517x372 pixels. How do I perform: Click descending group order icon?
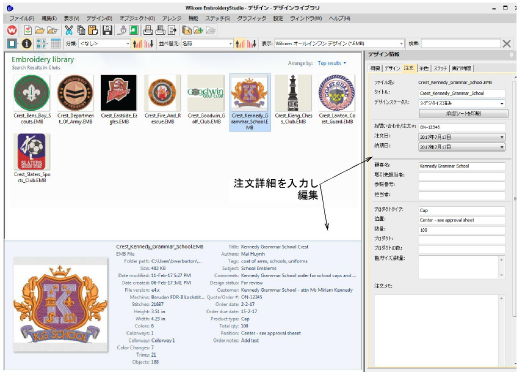(149, 44)
